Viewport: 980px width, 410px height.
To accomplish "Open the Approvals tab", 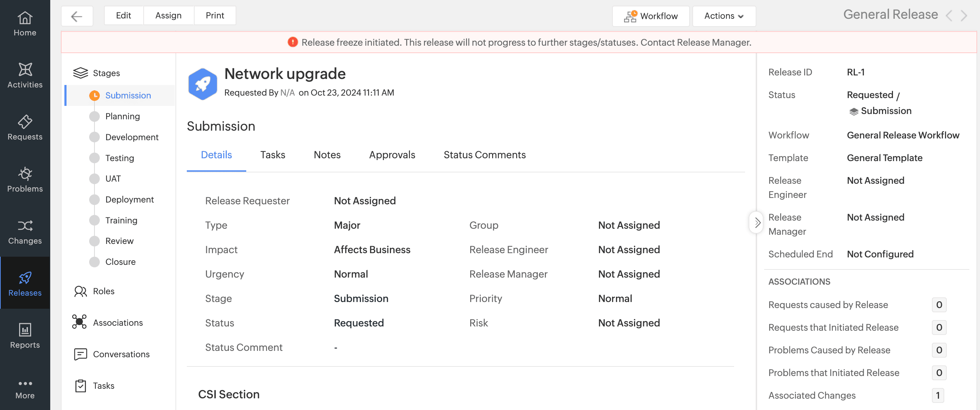I will pyautogui.click(x=392, y=155).
